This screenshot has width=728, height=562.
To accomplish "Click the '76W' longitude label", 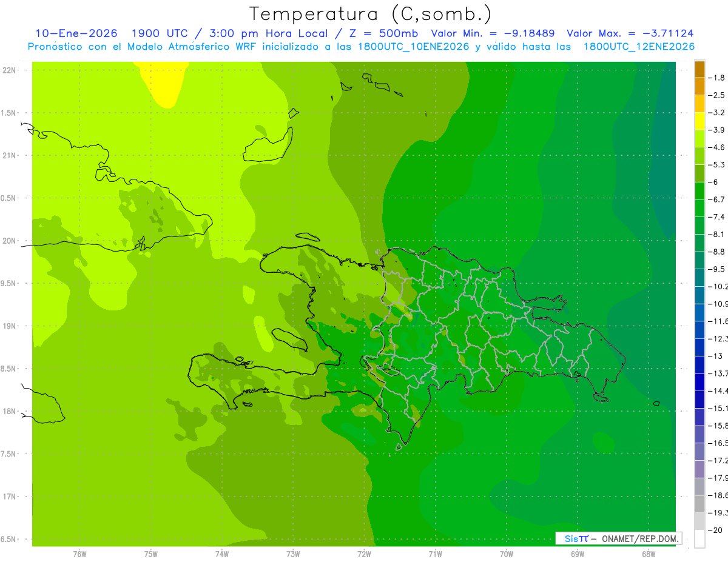I will pos(79,554).
